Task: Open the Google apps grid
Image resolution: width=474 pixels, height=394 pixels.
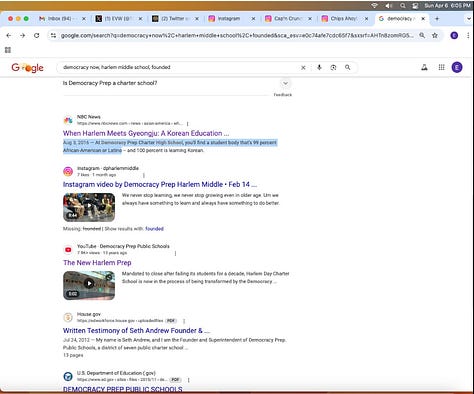Action: [x=442, y=67]
